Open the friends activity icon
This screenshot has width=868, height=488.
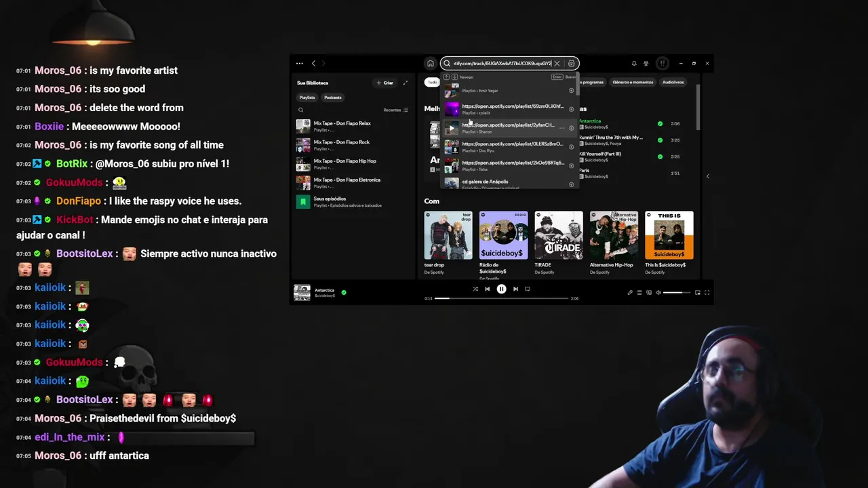pyautogui.click(x=646, y=63)
